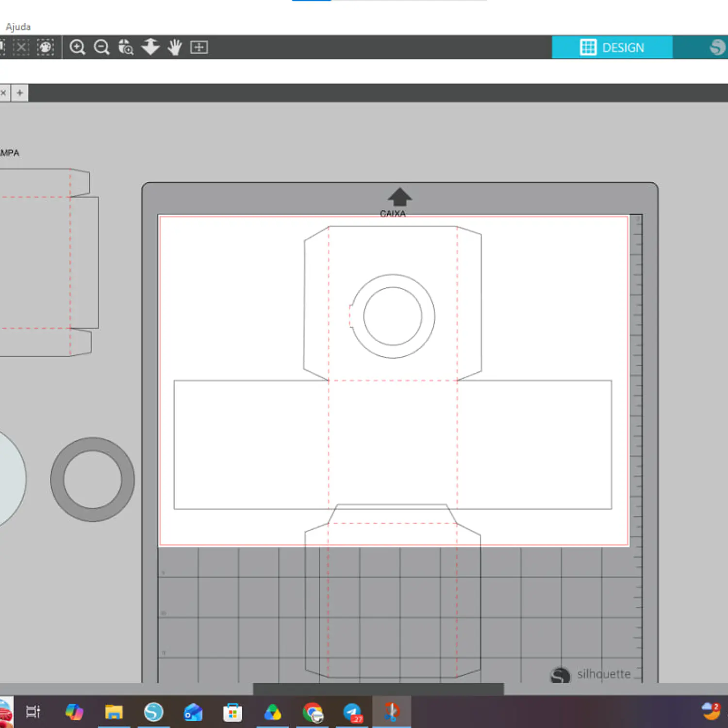Close the current document tab
The width and height of the screenshot is (728, 728).
click(x=3, y=93)
